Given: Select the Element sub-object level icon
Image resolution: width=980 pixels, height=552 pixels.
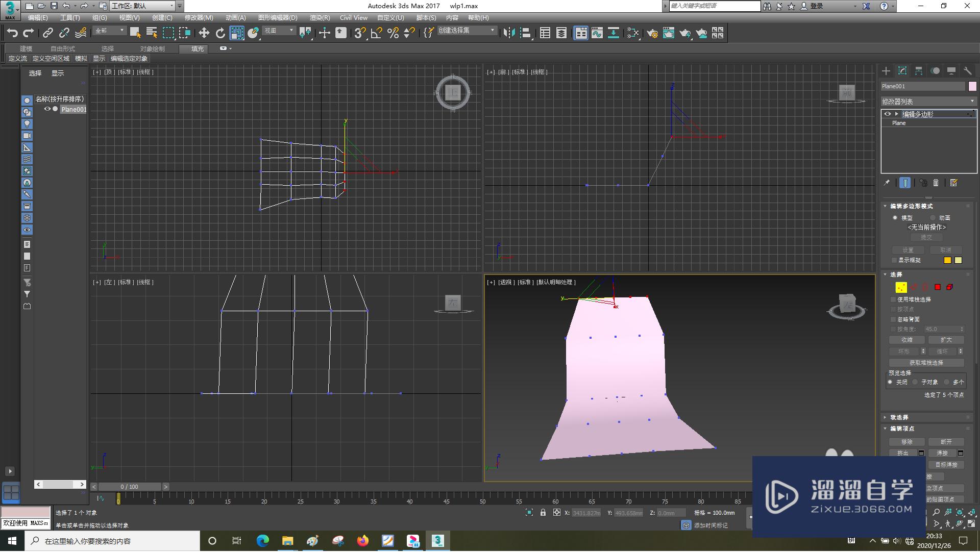Looking at the screenshot, I should coord(950,287).
